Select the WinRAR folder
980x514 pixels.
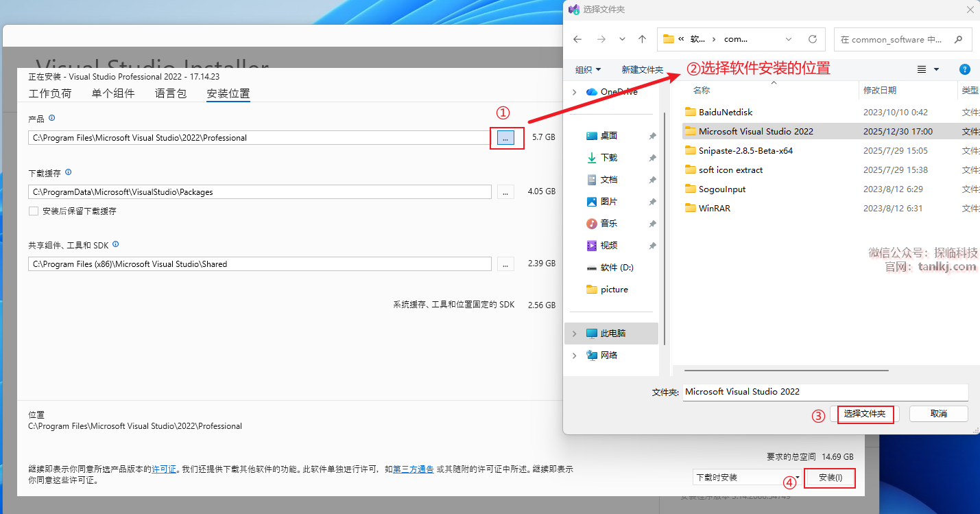click(715, 208)
